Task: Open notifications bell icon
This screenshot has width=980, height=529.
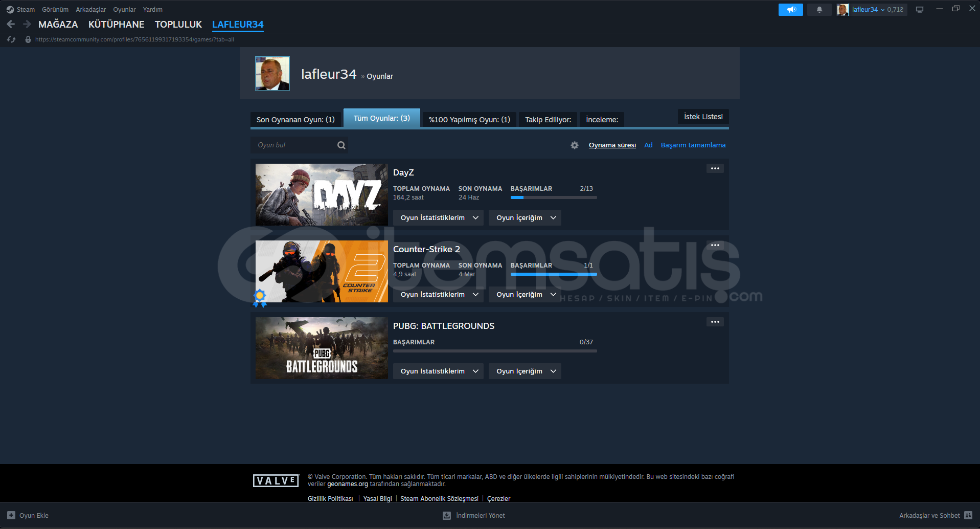Action: (x=819, y=10)
